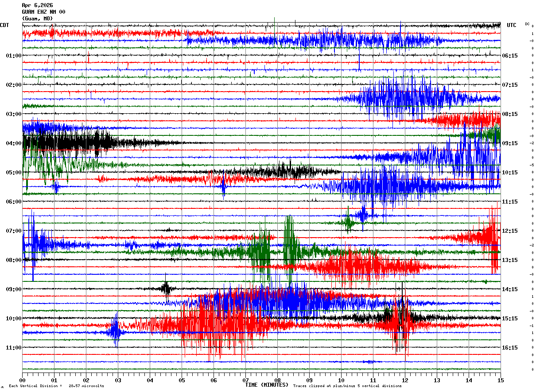The image size is (536, 392).
Task: Click the 11:15 UTC time label
Action: 510,202
